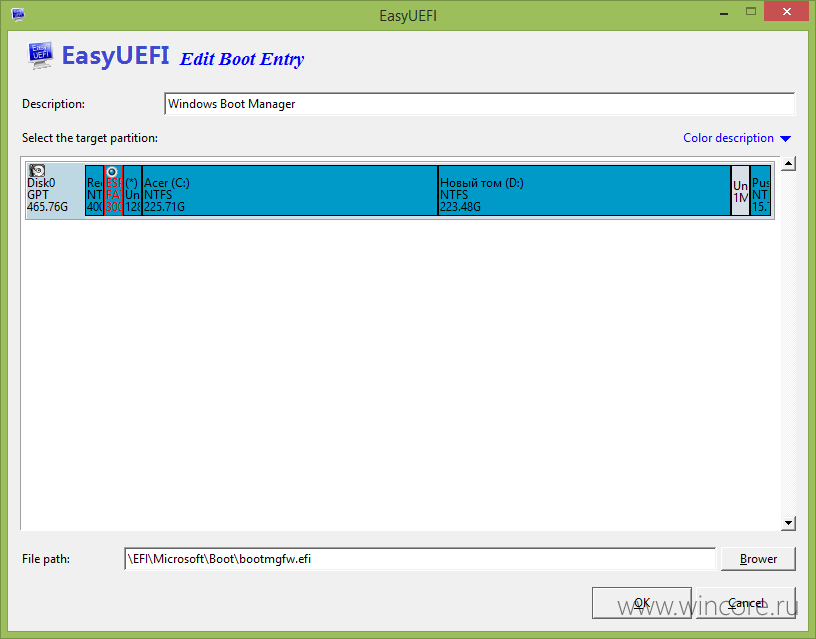Select the Disk0 hard drive icon

point(37,171)
